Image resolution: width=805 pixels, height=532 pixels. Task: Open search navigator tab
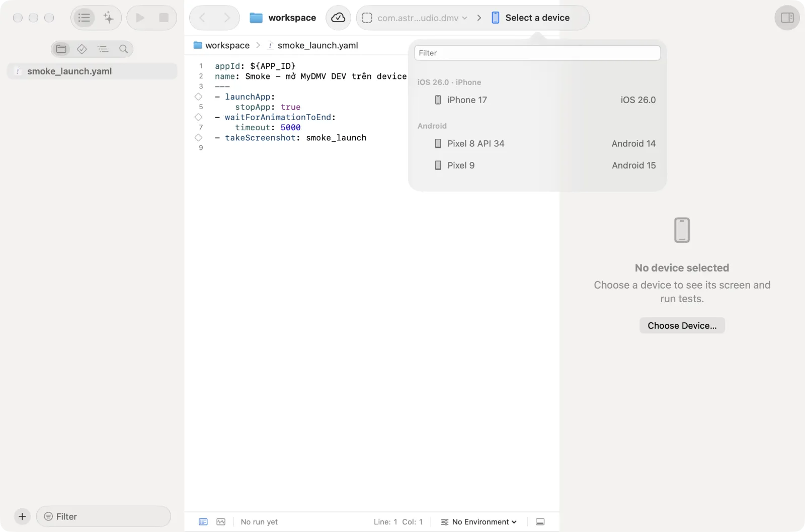123,49
